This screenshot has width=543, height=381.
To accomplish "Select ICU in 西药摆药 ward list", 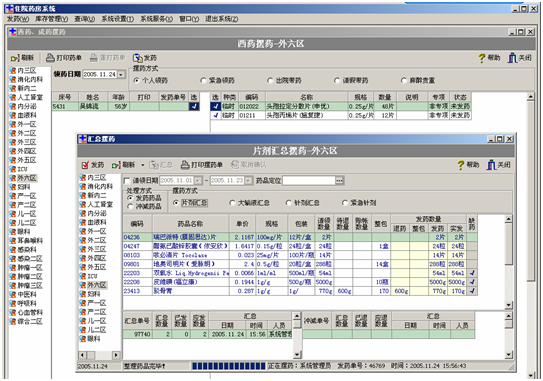I will coord(19,169).
